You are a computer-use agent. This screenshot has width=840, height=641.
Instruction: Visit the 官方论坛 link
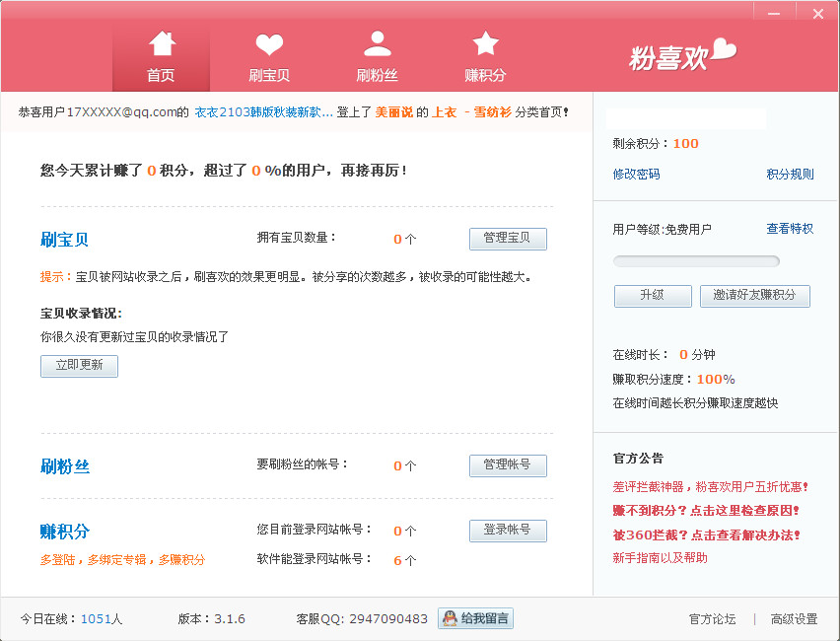[712, 619]
